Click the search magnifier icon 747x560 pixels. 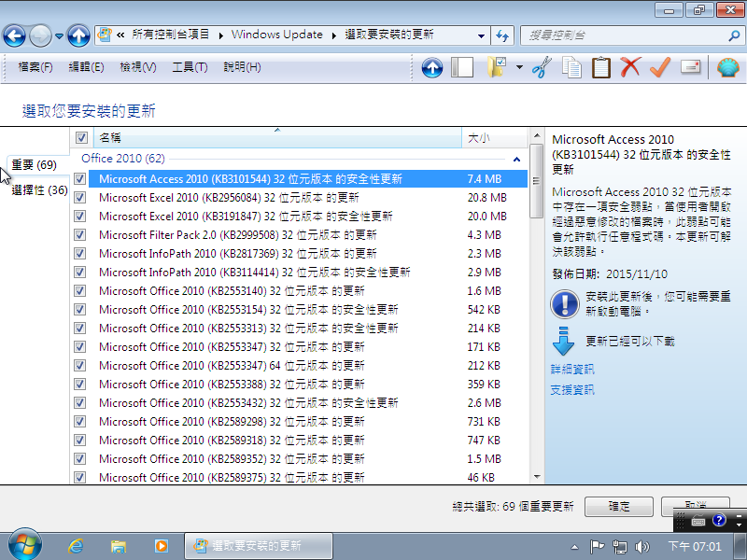(734, 35)
